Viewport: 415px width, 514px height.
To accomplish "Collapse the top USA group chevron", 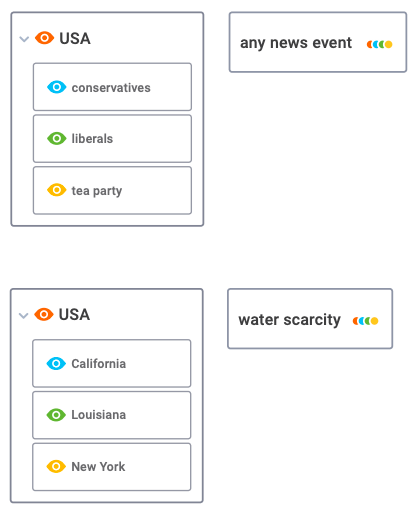I will 24,39.
